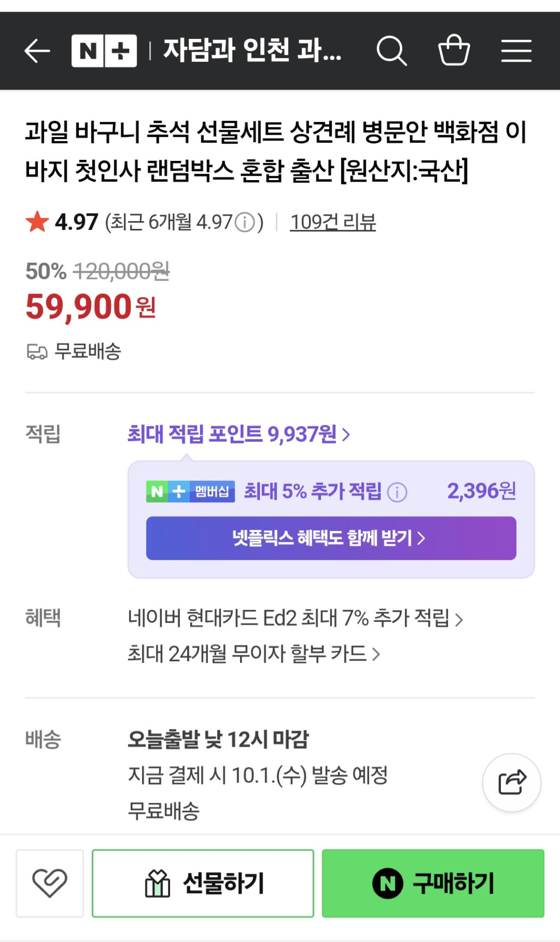The image size is (560, 942).
Task: Open the 109건 리뷰 link
Action: click(332, 222)
